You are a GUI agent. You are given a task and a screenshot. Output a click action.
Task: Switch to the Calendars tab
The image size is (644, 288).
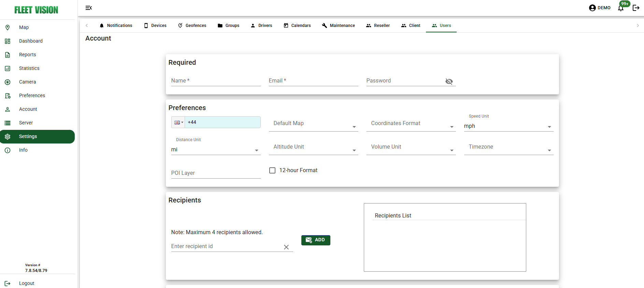point(297,26)
